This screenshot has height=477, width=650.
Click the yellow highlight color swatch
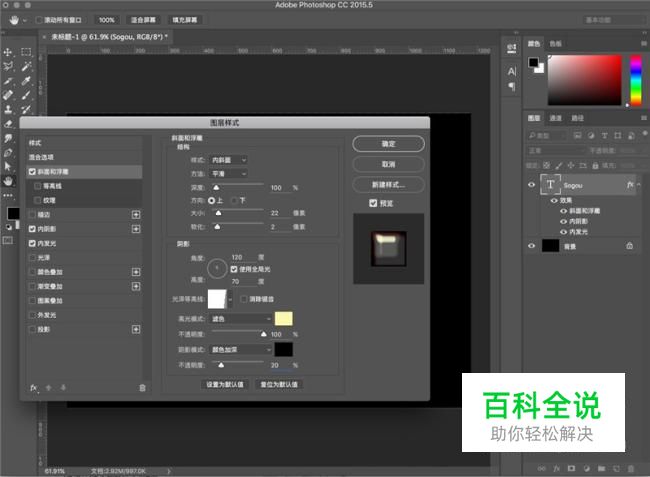coord(284,319)
